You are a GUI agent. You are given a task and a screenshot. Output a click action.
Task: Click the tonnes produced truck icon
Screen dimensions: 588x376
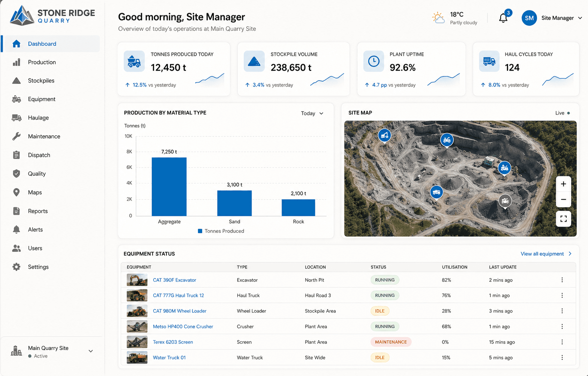(134, 61)
